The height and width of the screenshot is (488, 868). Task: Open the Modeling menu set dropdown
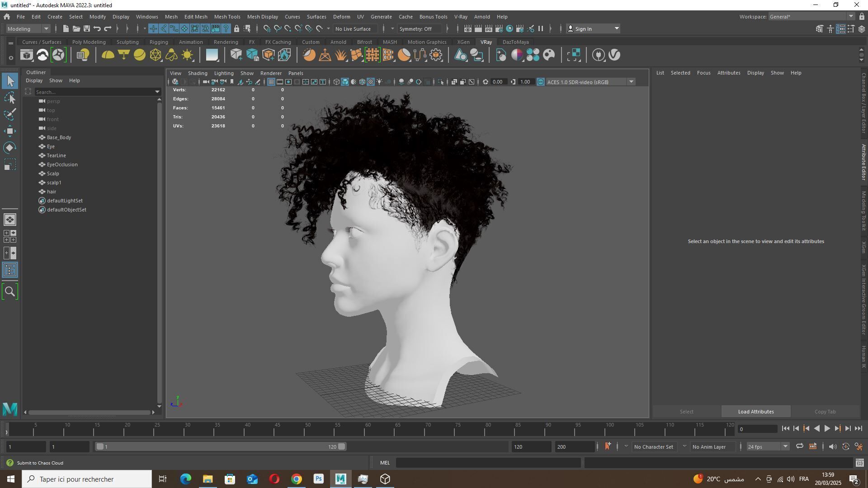[x=28, y=28]
